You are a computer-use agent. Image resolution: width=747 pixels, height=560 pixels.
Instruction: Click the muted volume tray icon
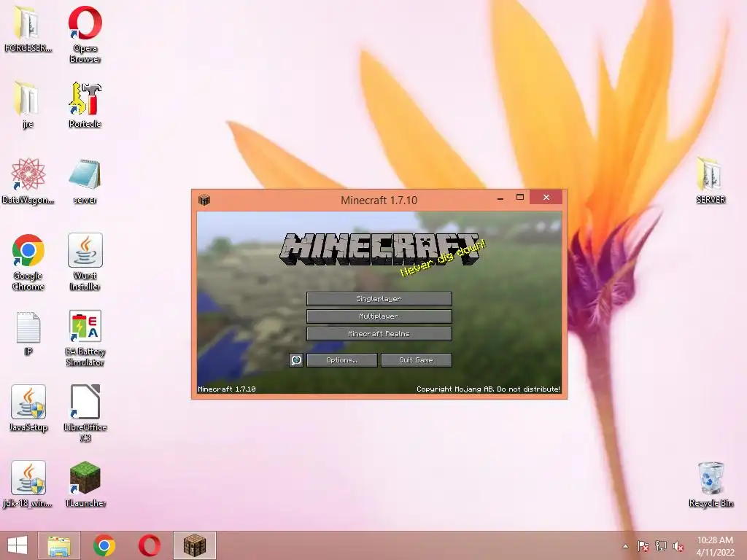tap(678, 546)
